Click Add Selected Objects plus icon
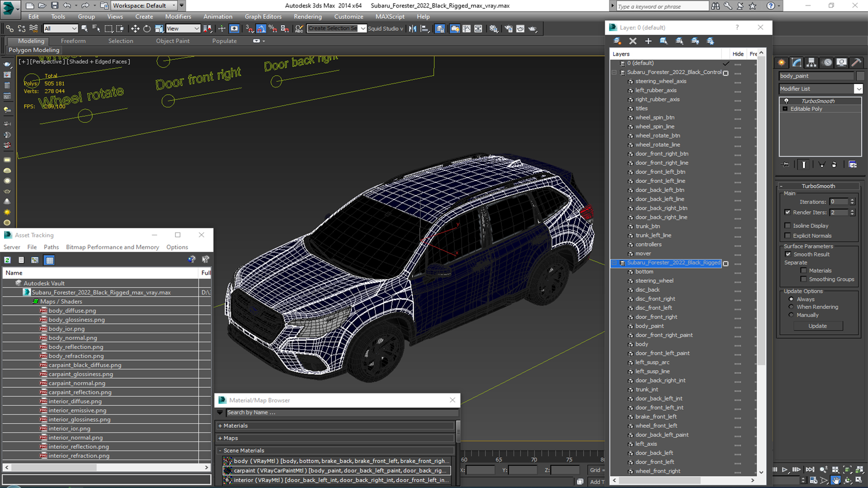The height and width of the screenshot is (488, 868). (x=648, y=41)
